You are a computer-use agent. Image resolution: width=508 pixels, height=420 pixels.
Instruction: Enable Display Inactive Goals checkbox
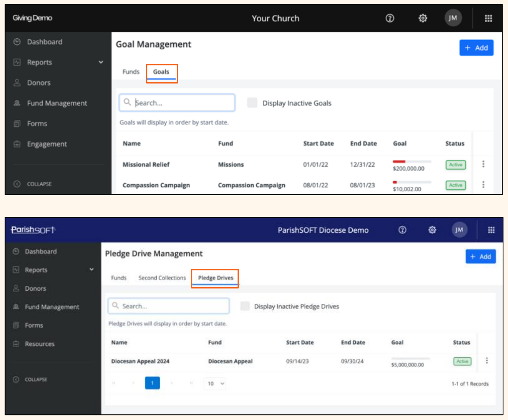252,103
